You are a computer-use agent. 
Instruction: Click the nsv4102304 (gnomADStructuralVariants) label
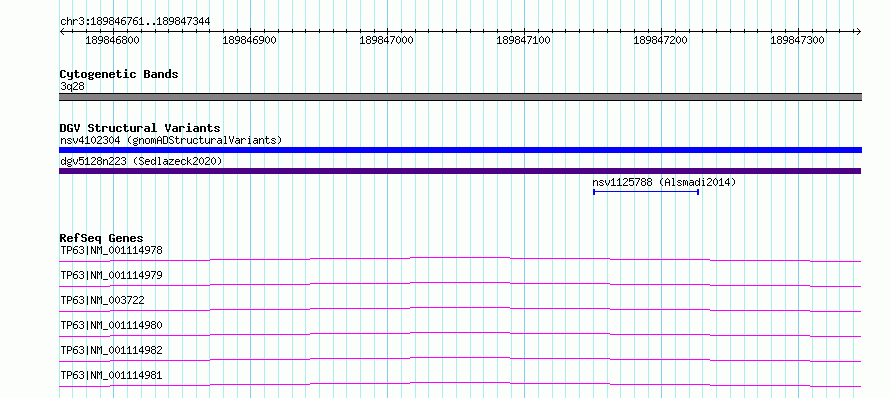pos(171,140)
